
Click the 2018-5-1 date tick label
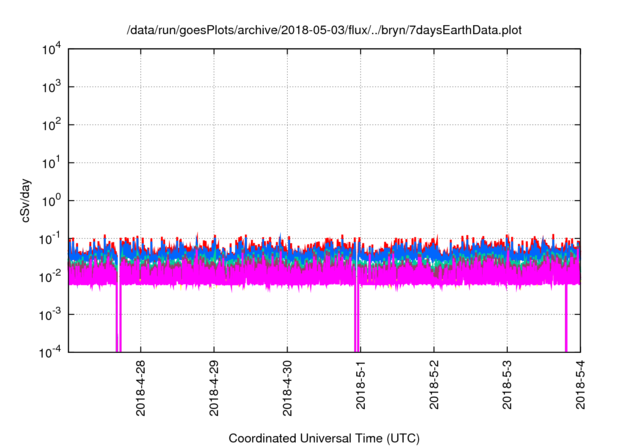coord(360,385)
